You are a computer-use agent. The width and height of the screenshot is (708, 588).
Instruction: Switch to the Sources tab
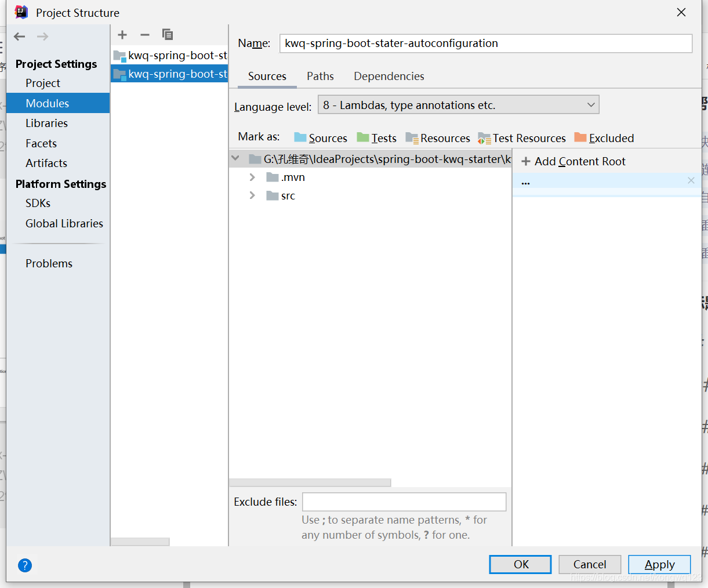click(267, 76)
